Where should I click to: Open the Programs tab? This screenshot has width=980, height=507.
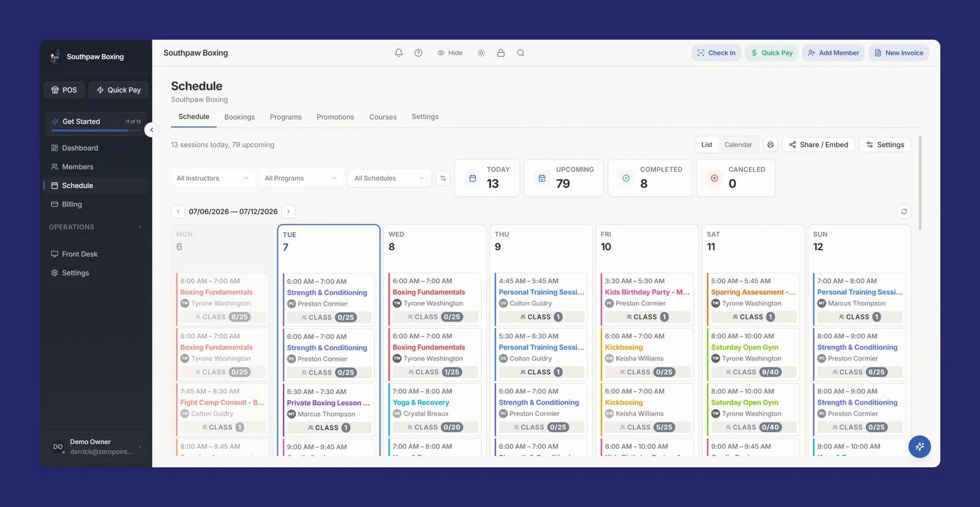285,117
